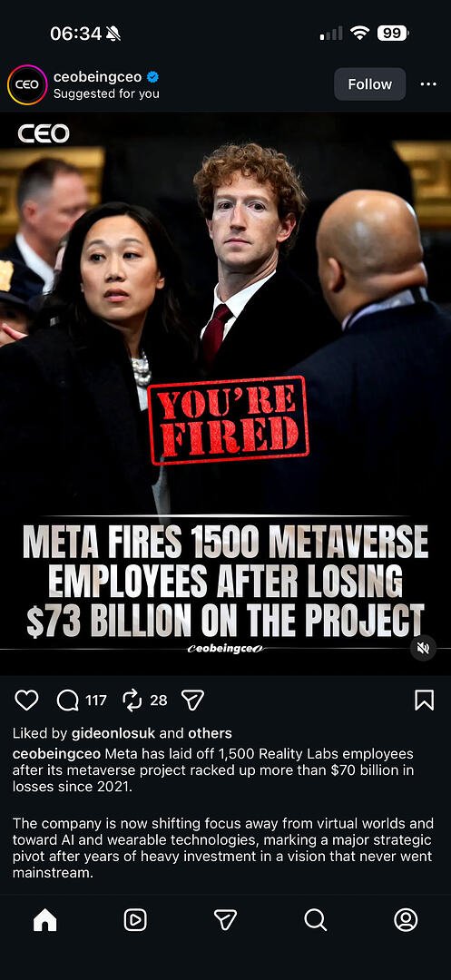Viewport: 451px width, 980px height.
Task: Tap the Meta fires 1500 employees post image
Action: (225, 394)
